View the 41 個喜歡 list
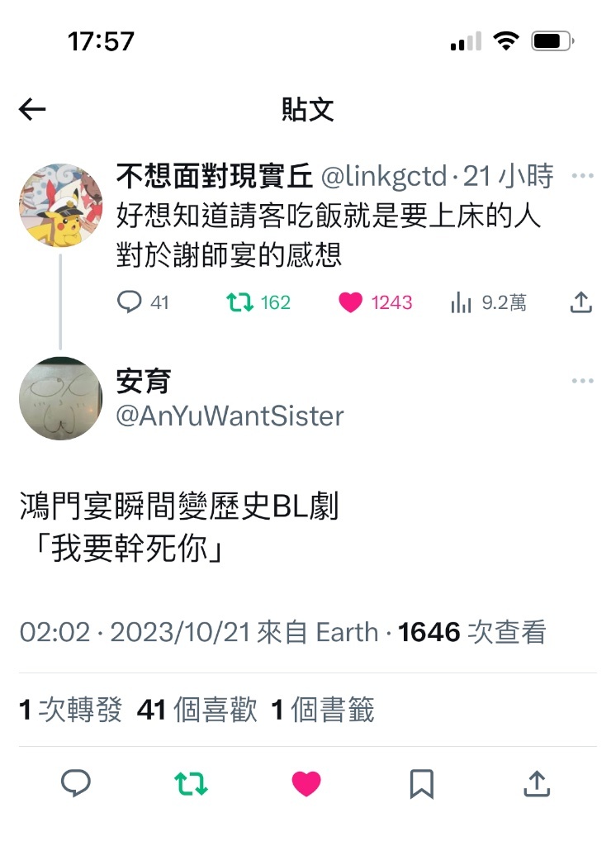 [197, 710]
